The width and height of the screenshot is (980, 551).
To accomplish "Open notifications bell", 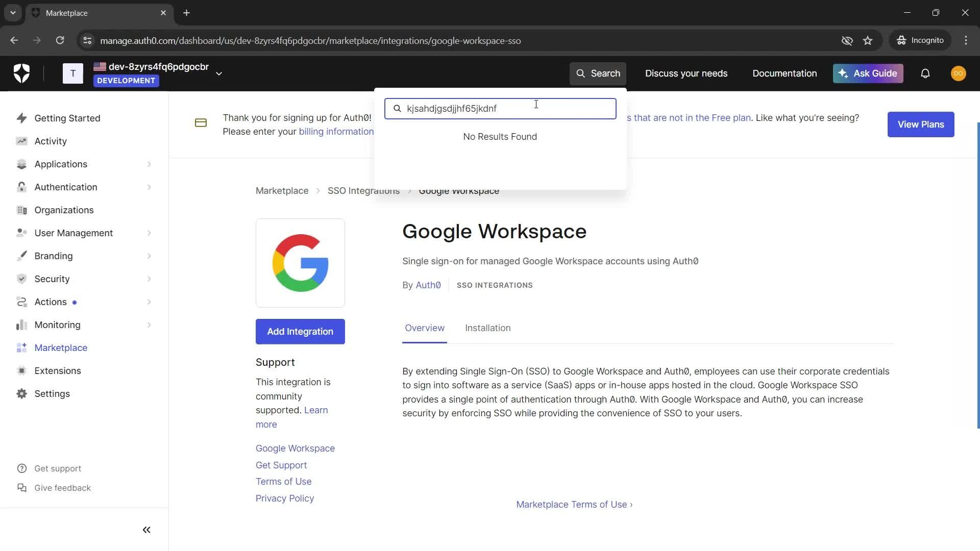I will 925,73.
